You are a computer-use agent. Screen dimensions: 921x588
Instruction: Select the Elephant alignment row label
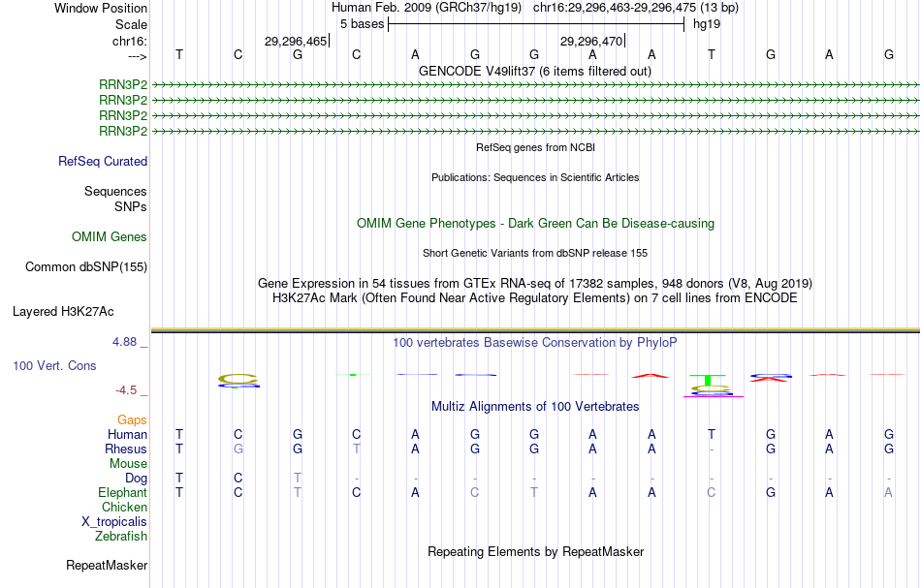click(x=122, y=493)
